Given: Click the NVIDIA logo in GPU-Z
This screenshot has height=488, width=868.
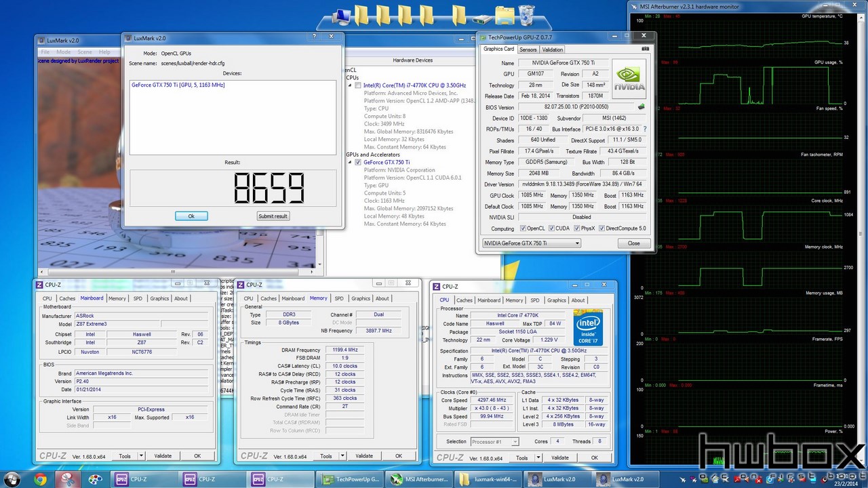Looking at the screenshot, I should click(629, 79).
